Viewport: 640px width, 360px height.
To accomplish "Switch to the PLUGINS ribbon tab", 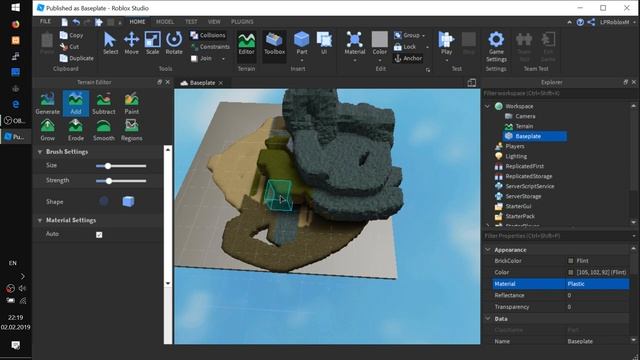I will point(242,22).
